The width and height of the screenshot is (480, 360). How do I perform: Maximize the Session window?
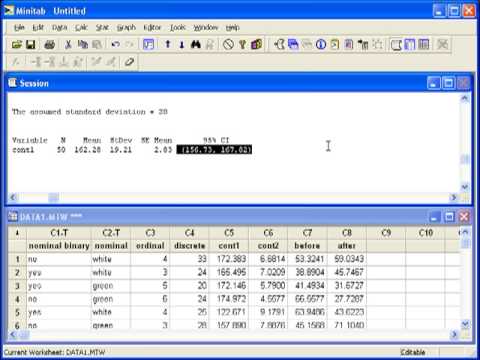(448, 83)
